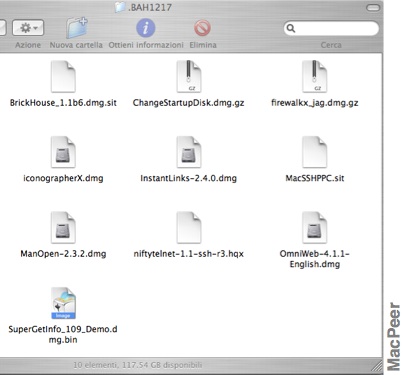
Task: Click the ChangeStartupDisk.dmg.gz file name
Action: pyautogui.click(x=188, y=103)
